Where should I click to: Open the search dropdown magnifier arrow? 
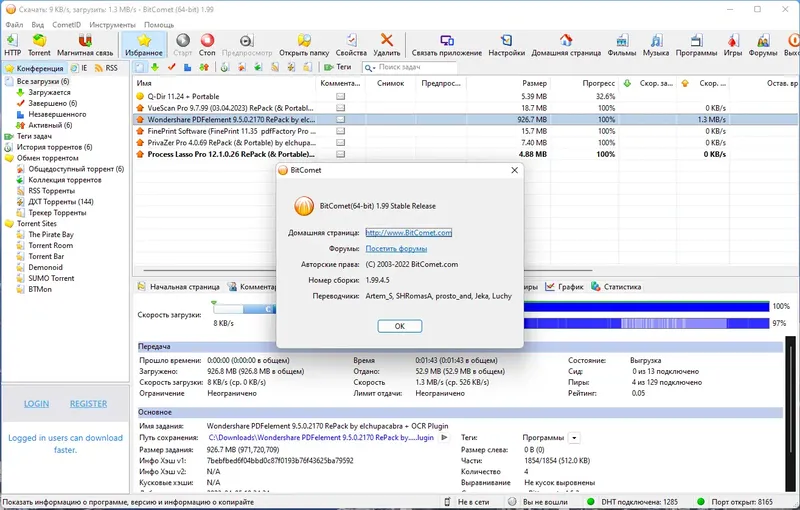370,67
